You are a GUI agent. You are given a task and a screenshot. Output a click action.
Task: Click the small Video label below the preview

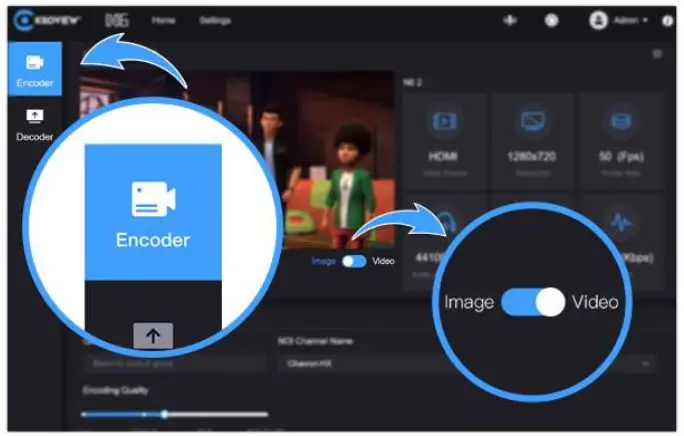[383, 261]
